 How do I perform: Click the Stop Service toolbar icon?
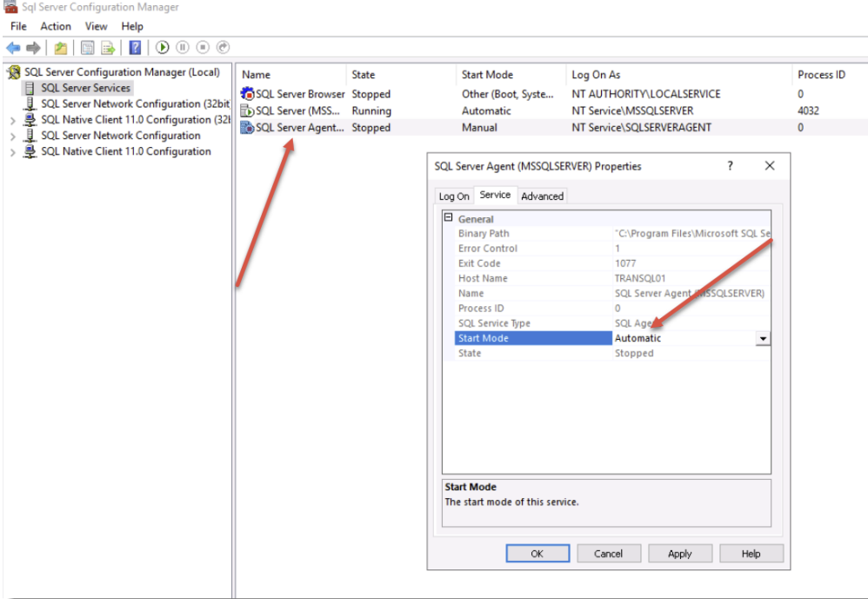(203, 48)
